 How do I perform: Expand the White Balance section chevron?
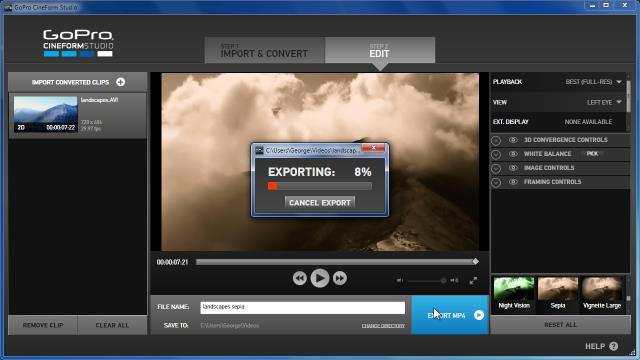click(496, 154)
